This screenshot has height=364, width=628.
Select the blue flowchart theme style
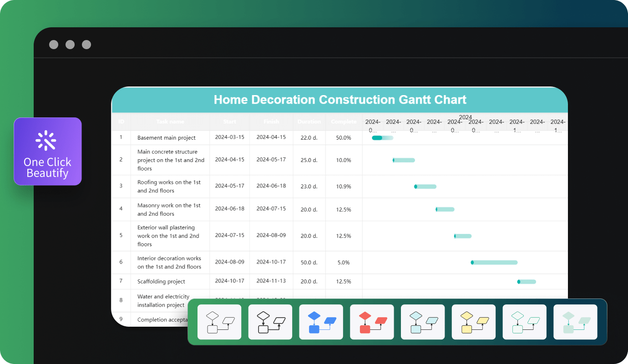pyautogui.click(x=321, y=322)
